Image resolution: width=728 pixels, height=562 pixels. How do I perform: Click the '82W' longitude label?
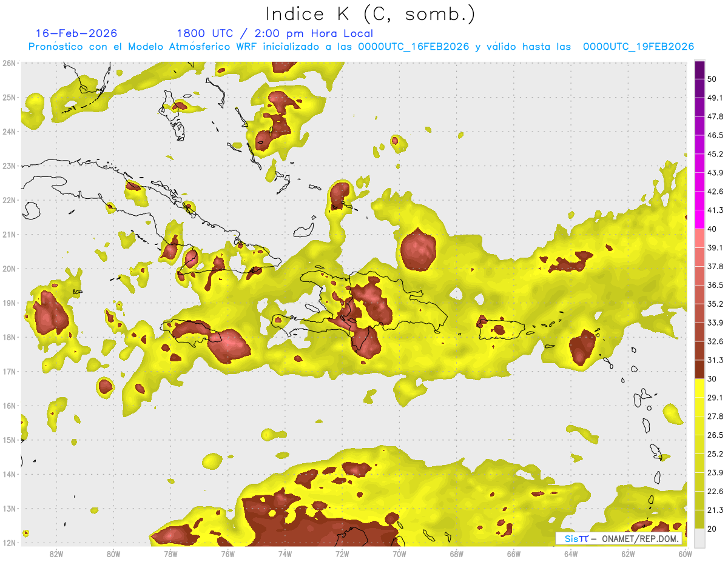tap(56, 554)
